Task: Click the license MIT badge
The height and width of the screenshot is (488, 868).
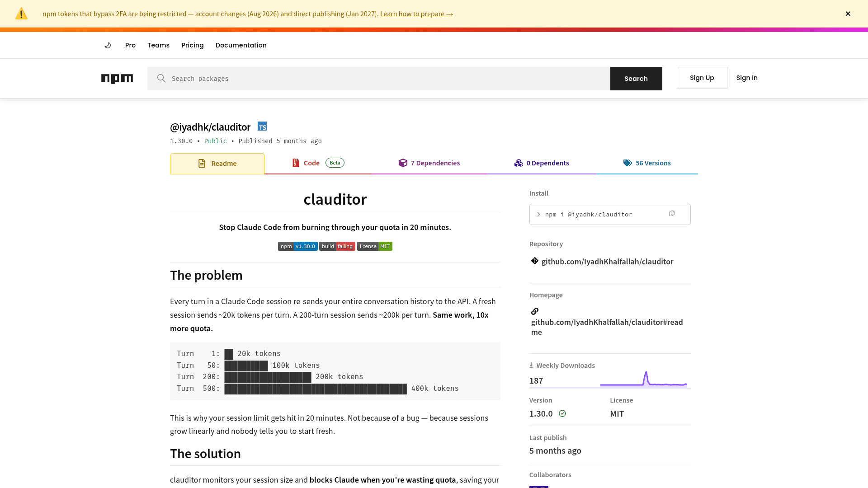Action: (375, 246)
